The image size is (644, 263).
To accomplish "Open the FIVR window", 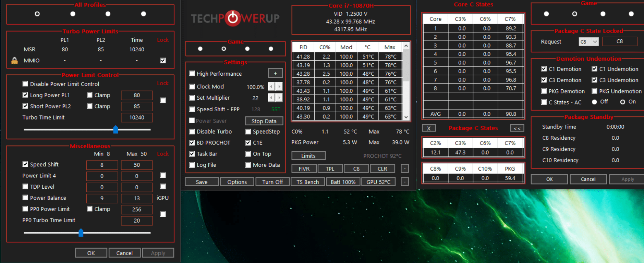I will click(x=304, y=169).
